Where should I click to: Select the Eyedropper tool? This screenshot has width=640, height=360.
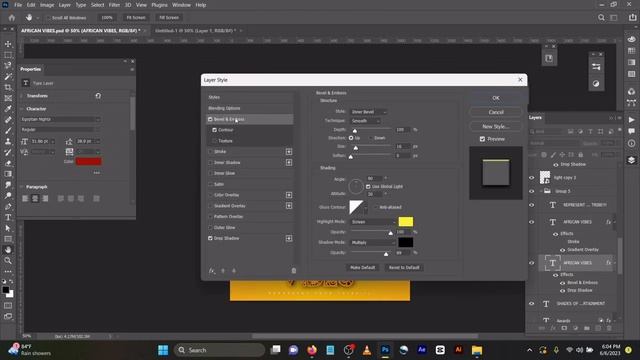[8, 109]
